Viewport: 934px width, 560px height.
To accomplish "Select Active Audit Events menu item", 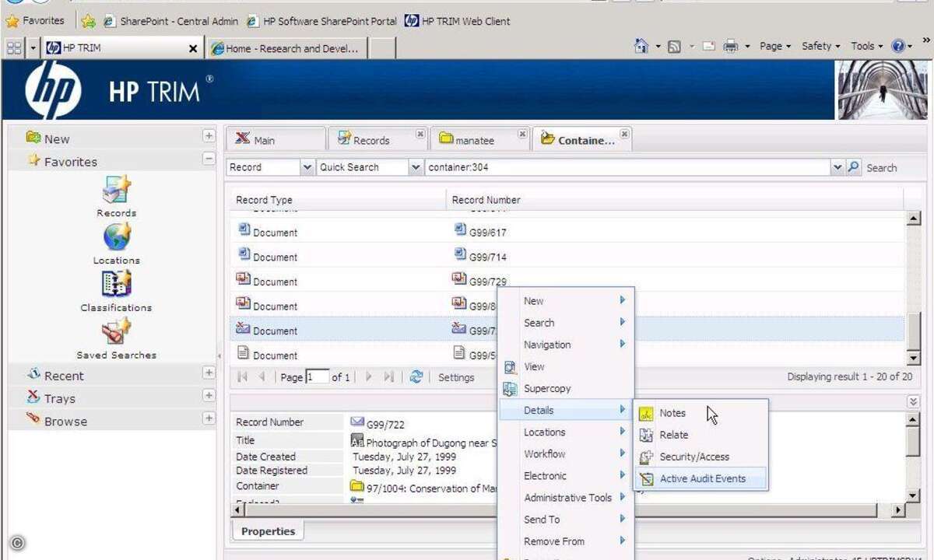I will [702, 479].
